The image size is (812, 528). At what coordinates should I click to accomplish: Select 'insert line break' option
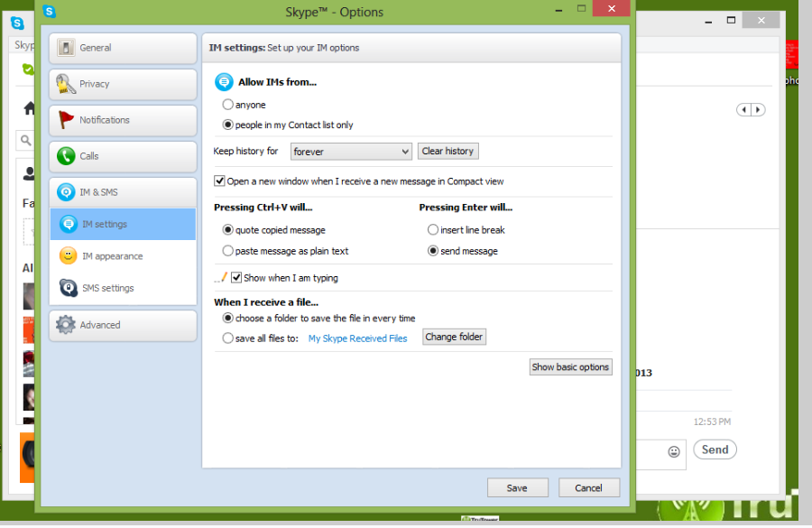click(433, 230)
